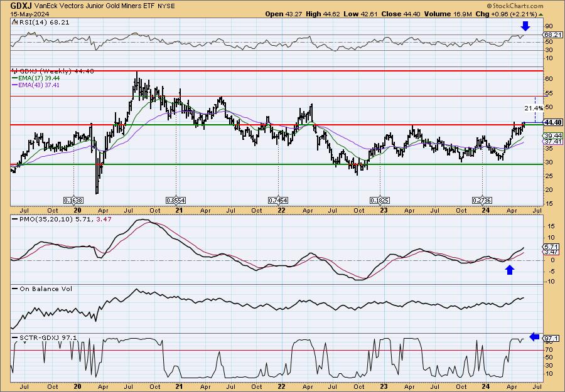Click the 97.1 SCTR tag on the right axis
Image resolution: width=565 pixels, height=392 pixels.
(x=552, y=339)
